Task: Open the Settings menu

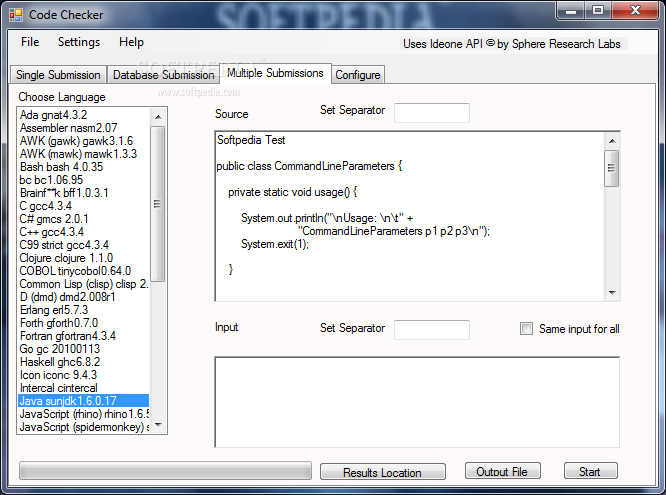Action: pyautogui.click(x=79, y=42)
